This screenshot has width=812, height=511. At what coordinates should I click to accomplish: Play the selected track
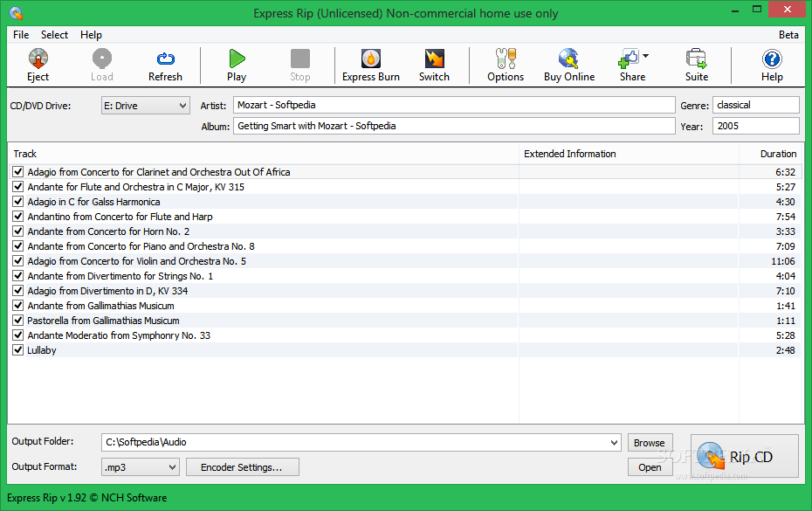tap(237, 59)
